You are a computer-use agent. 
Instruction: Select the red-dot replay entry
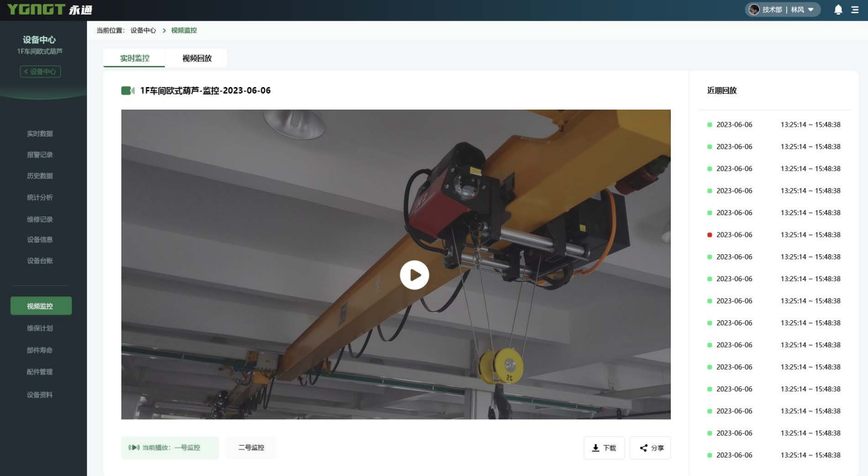774,235
